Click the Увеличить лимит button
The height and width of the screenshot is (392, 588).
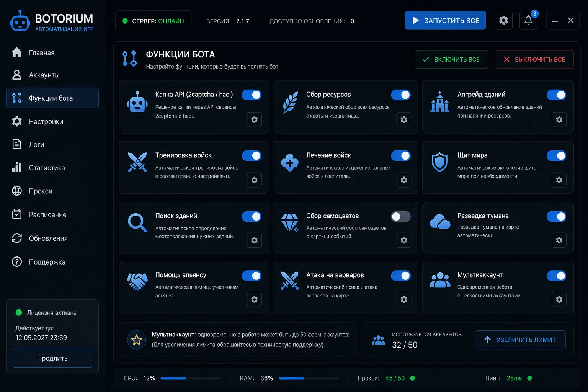pos(521,340)
